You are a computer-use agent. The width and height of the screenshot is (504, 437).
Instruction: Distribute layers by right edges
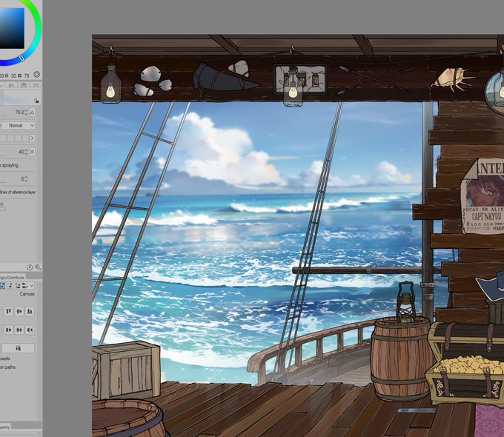(x=30, y=330)
